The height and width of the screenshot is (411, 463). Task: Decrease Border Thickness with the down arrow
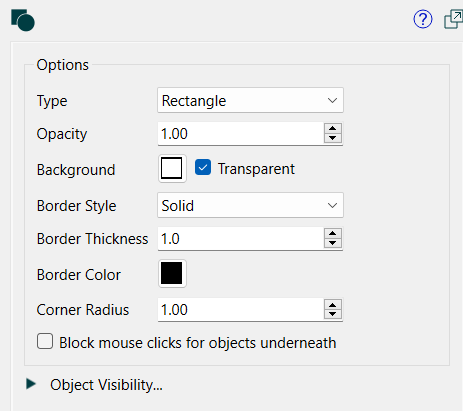[x=333, y=243]
